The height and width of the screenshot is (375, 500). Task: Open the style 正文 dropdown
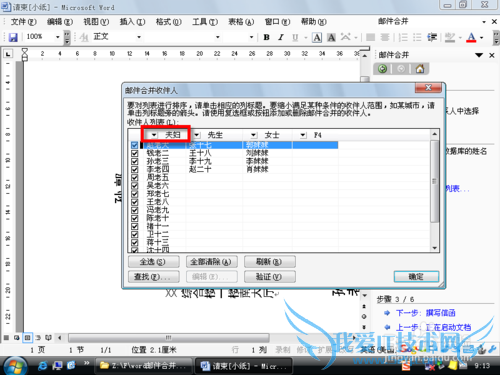pyautogui.click(x=139, y=37)
